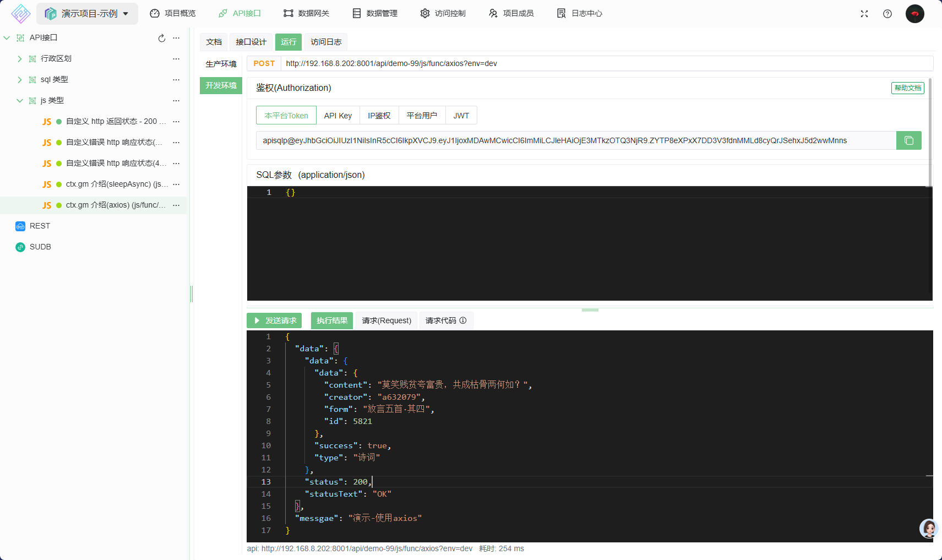This screenshot has width=942, height=560.
Task: Switch to the 接口设计 tab
Action: (251, 42)
